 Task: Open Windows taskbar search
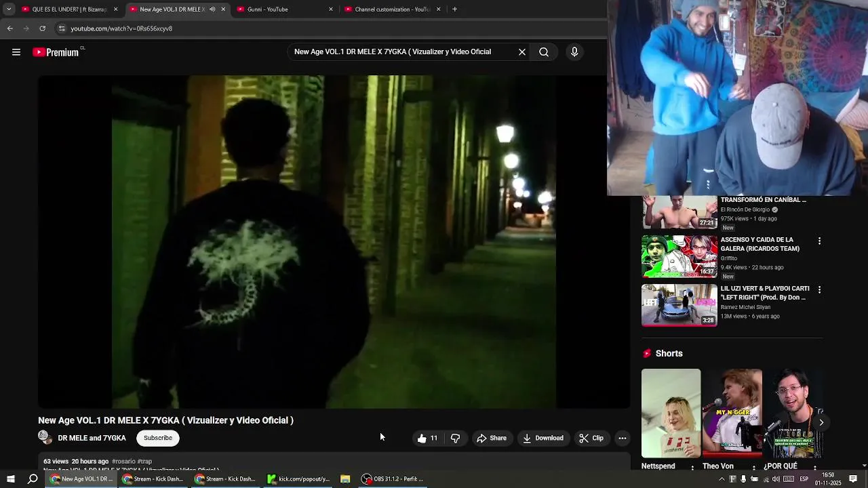(x=33, y=479)
